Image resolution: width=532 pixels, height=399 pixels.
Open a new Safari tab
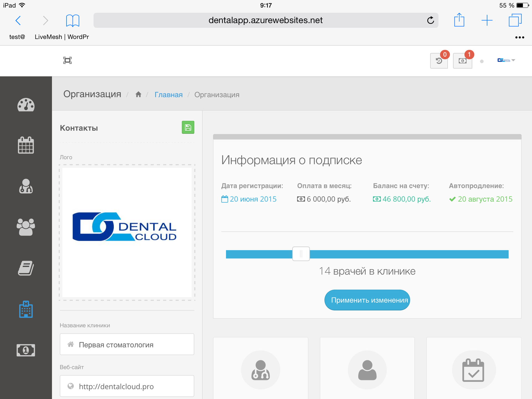pyautogui.click(x=487, y=20)
